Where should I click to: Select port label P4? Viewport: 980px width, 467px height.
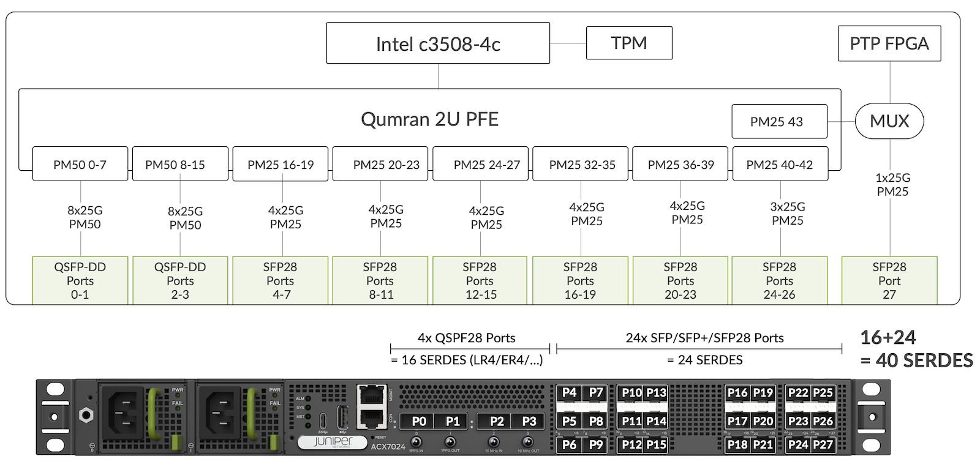tap(570, 392)
